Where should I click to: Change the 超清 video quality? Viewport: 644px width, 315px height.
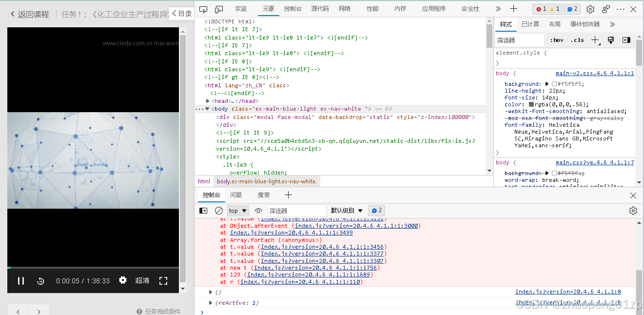[142, 280]
